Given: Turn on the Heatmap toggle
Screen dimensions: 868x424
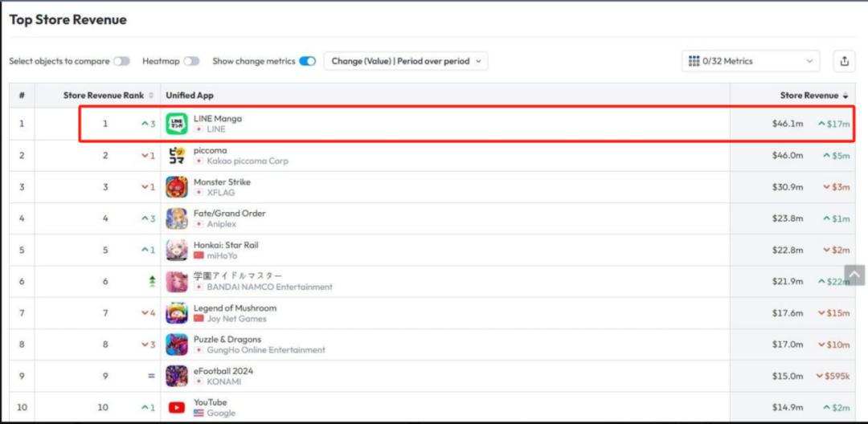Looking at the screenshot, I should point(191,61).
